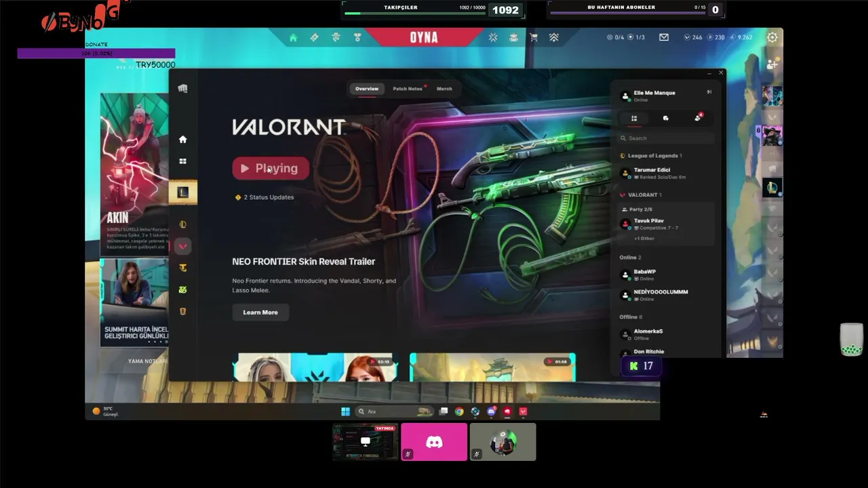Image resolution: width=868 pixels, height=488 pixels.
Task: Open the library grid icon in sidebar
Action: (x=182, y=161)
